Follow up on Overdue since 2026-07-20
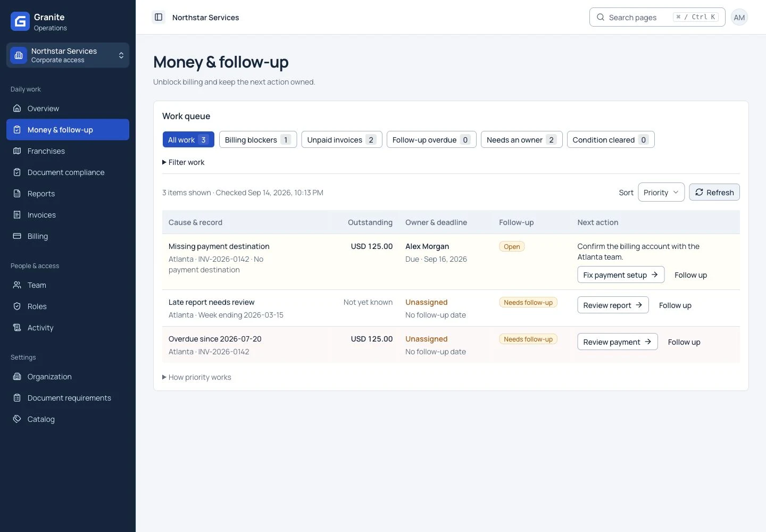Image resolution: width=766 pixels, height=532 pixels. click(x=684, y=342)
